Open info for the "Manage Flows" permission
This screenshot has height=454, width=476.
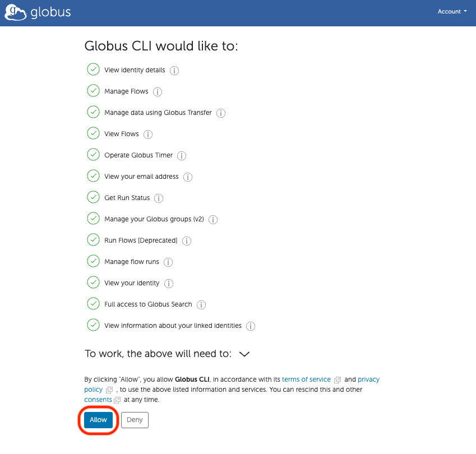click(x=158, y=91)
